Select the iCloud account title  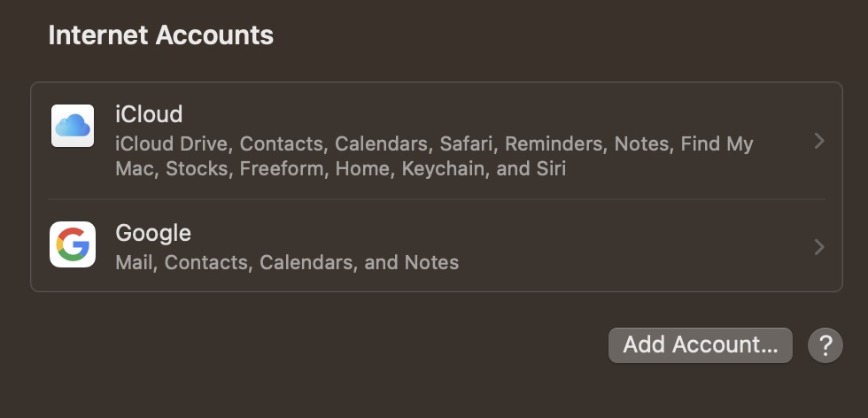pyautogui.click(x=149, y=114)
